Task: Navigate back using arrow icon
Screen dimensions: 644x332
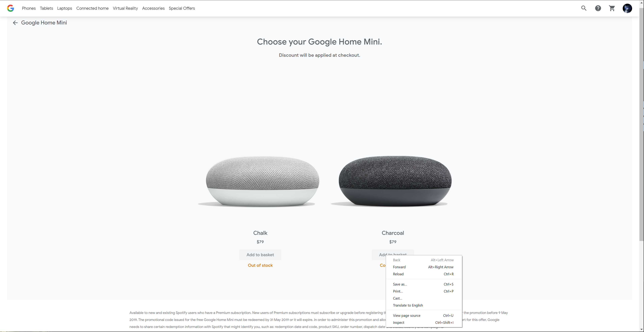Action: click(15, 22)
